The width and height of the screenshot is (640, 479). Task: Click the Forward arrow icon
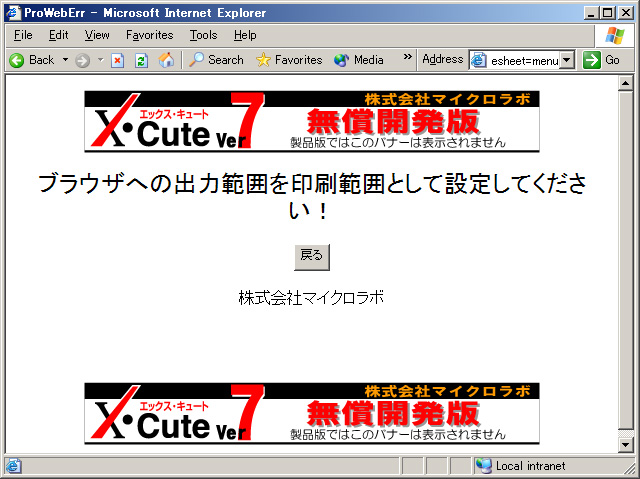pos(82,60)
